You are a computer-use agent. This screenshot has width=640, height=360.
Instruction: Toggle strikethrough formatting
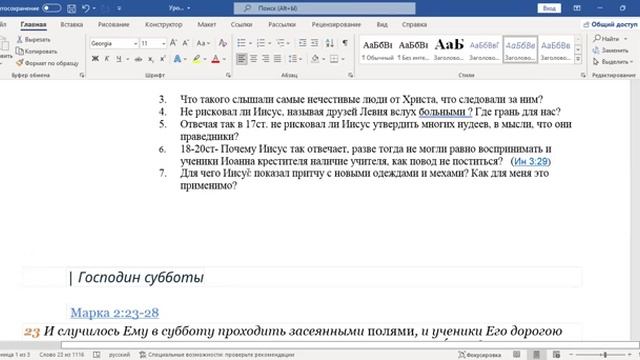[x=138, y=59]
